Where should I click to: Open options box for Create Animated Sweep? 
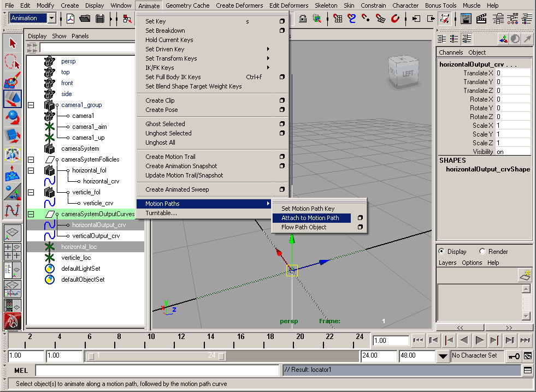[x=282, y=189]
